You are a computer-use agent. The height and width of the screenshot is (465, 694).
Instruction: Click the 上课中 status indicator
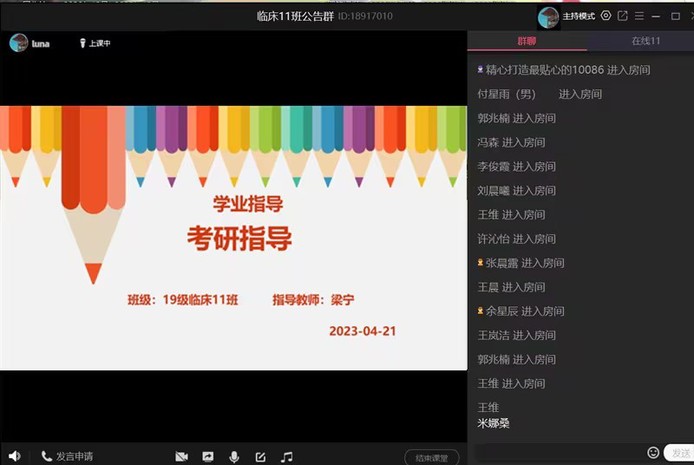[x=95, y=44]
